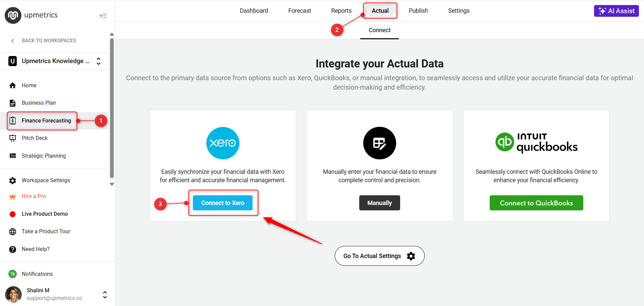
Task: Click the Need Help question mark icon
Action: click(x=13, y=249)
